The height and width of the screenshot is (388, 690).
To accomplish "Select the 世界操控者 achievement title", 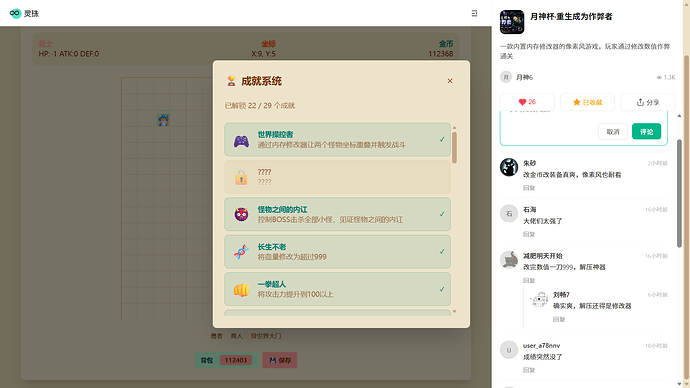I will (275, 135).
